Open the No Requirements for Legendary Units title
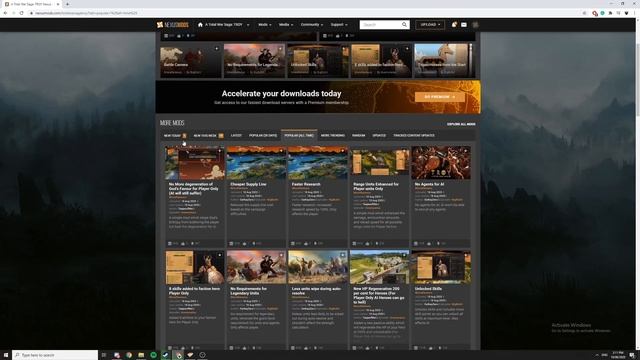The image size is (640, 360). coord(249,291)
